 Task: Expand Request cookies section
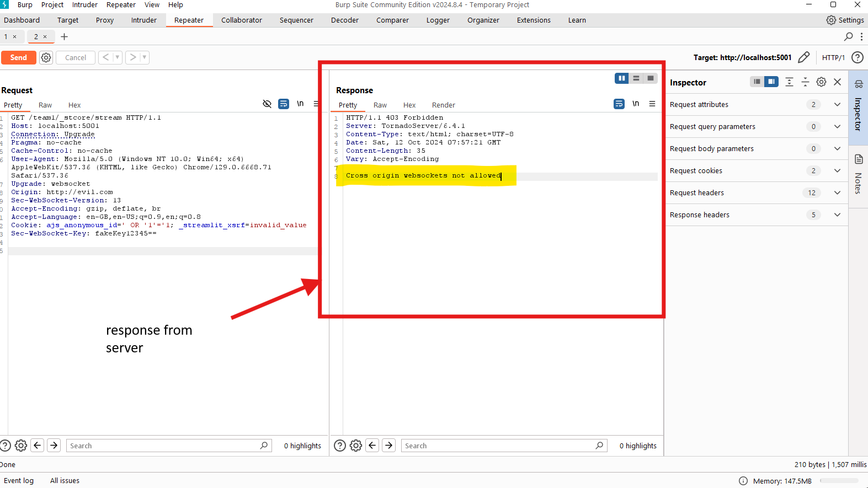pos(756,171)
